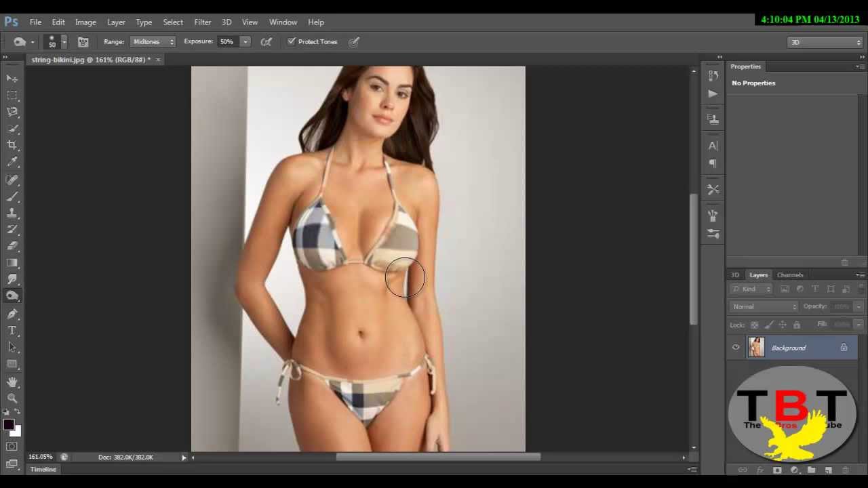Close the string-bikini.jpg document tab
Screen dimensions: 868x488
click(x=158, y=60)
